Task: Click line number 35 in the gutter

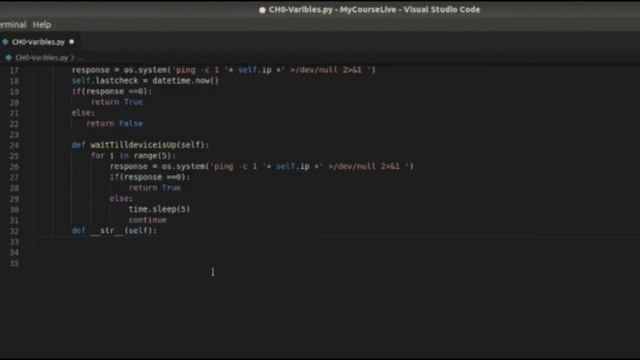Action: [x=14, y=263]
